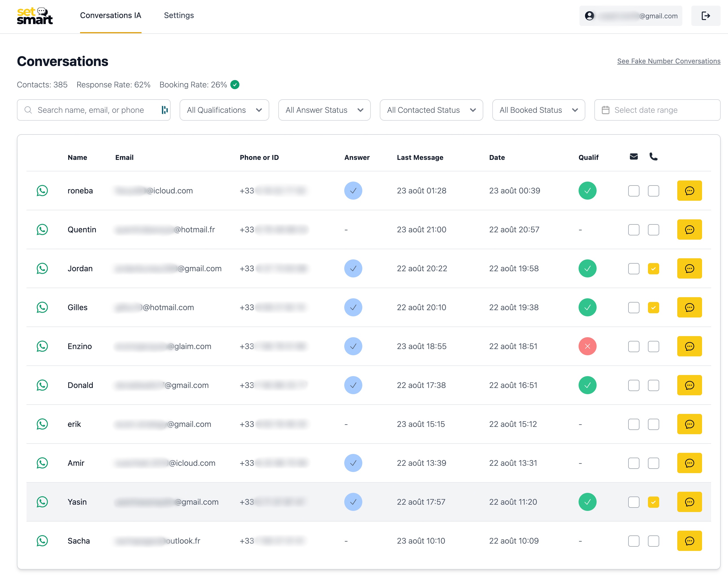Click the email column header icon
This screenshot has width=728, height=578.
coord(634,157)
